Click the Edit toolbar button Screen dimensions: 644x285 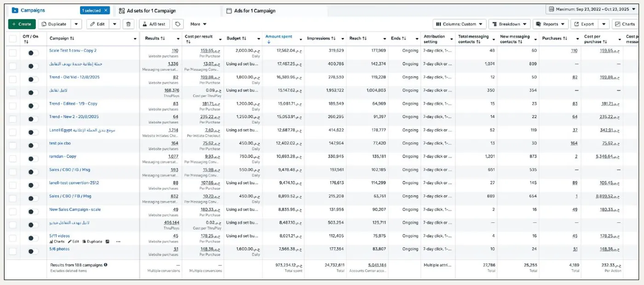click(x=98, y=24)
